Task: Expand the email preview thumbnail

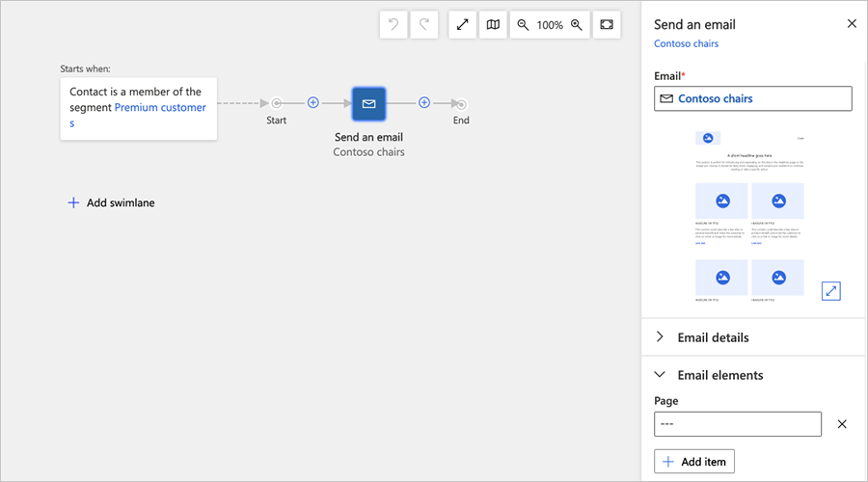Action: [831, 290]
